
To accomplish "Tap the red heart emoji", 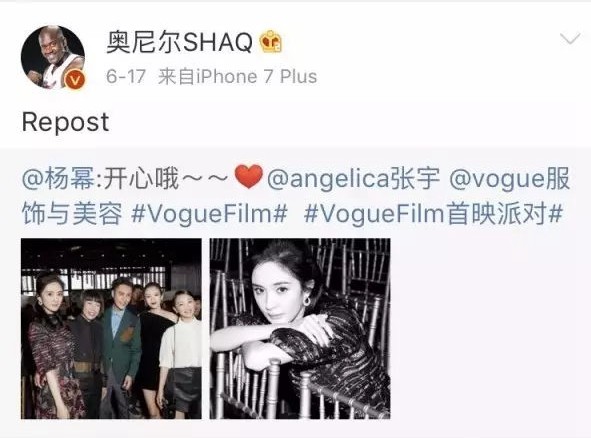I will [248, 177].
